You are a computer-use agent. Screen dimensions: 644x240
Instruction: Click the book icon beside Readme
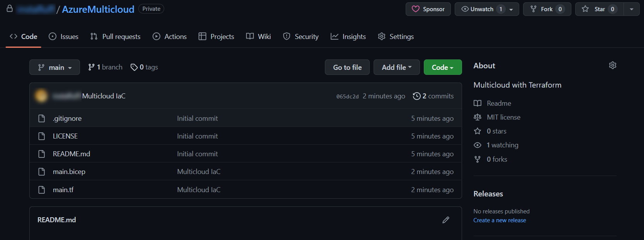tap(477, 103)
